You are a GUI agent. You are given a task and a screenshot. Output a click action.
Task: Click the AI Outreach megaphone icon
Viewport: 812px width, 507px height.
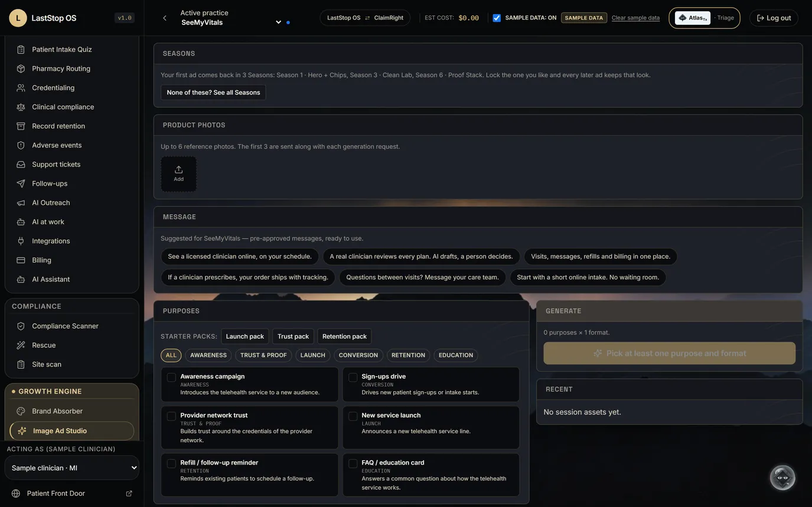click(x=21, y=203)
